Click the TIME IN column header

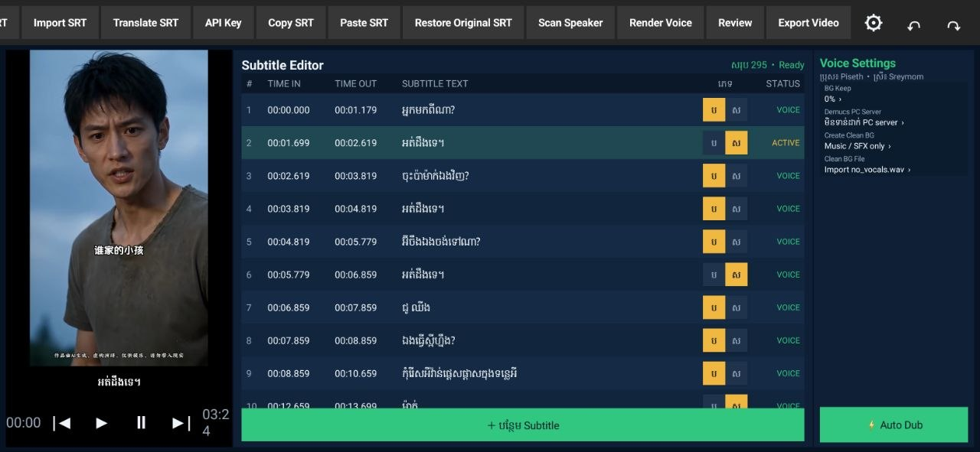click(284, 83)
